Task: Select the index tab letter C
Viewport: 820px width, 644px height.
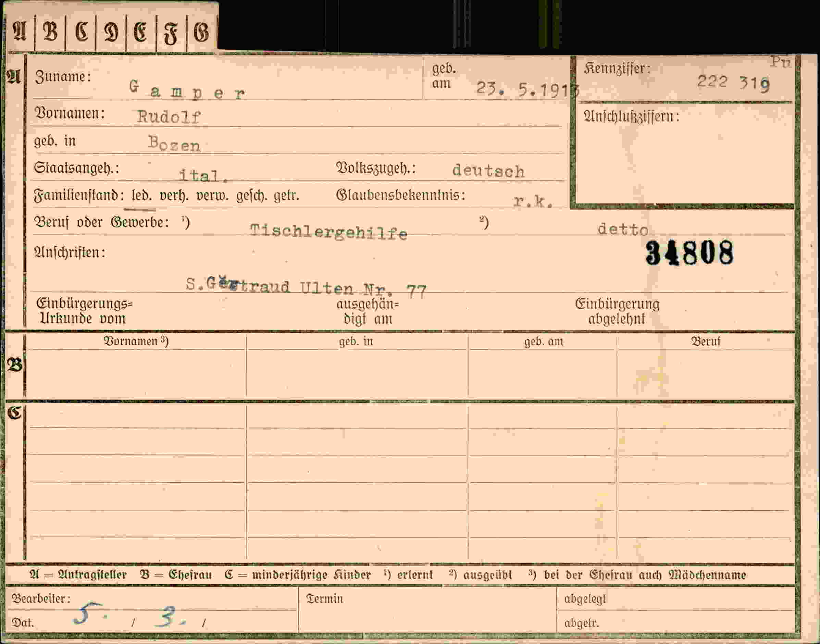Action: coord(81,32)
